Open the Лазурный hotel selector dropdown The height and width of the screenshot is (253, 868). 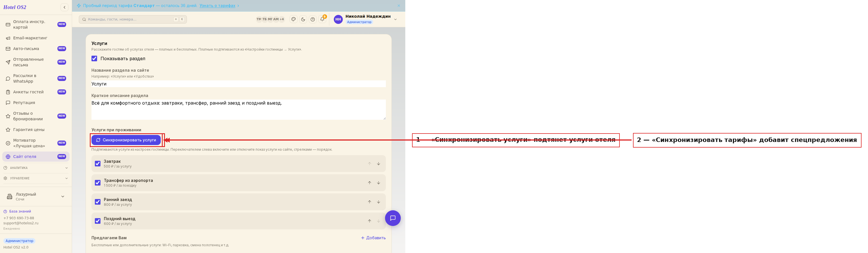(36, 196)
